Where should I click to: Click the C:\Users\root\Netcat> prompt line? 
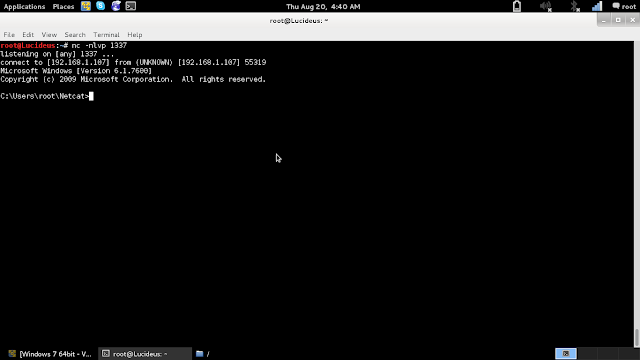tap(47, 96)
